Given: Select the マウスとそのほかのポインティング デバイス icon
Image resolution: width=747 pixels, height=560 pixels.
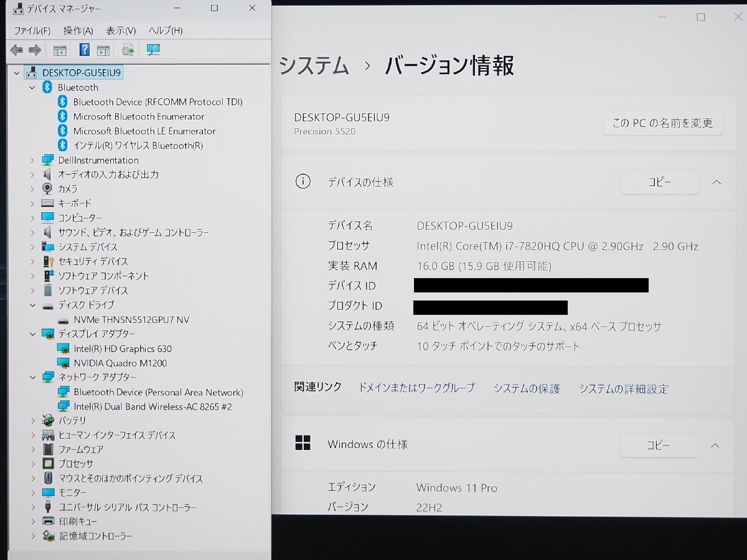Looking at the screenshot, I should tap(48, 478).
